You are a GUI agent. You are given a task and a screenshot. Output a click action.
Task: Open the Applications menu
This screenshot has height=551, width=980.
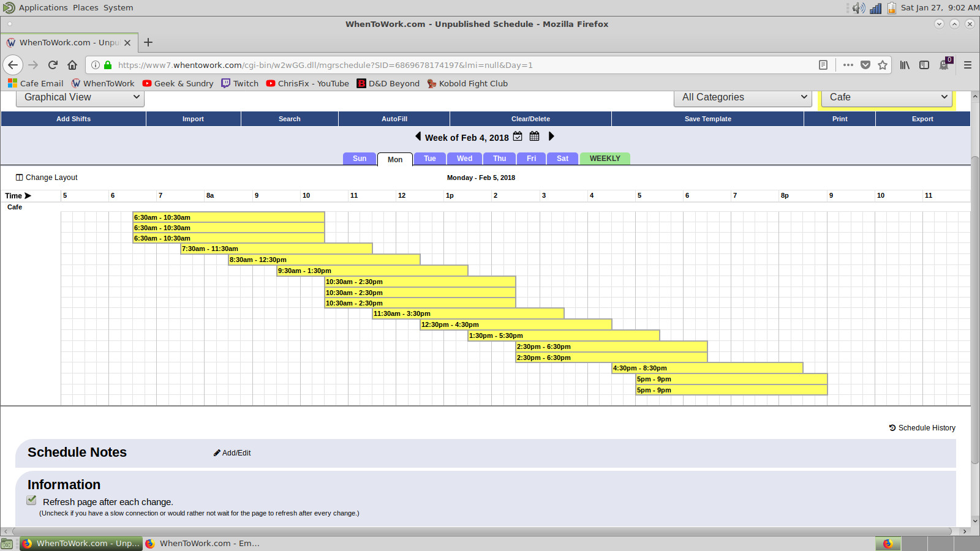[43, 8]
